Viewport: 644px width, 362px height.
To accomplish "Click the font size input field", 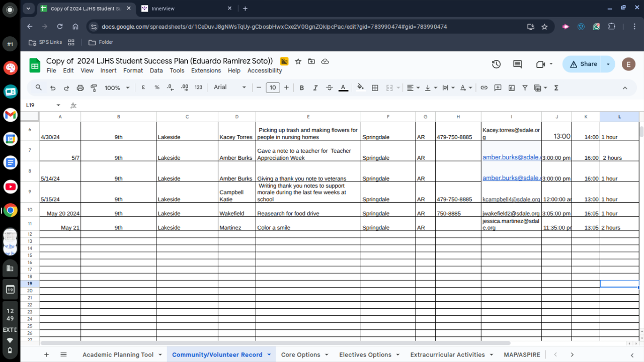I will coord(273,87).
